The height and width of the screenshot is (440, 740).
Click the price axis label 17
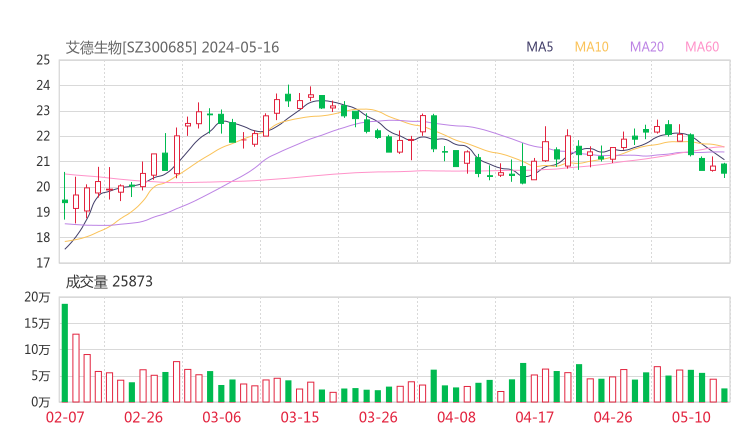point(43,263)
